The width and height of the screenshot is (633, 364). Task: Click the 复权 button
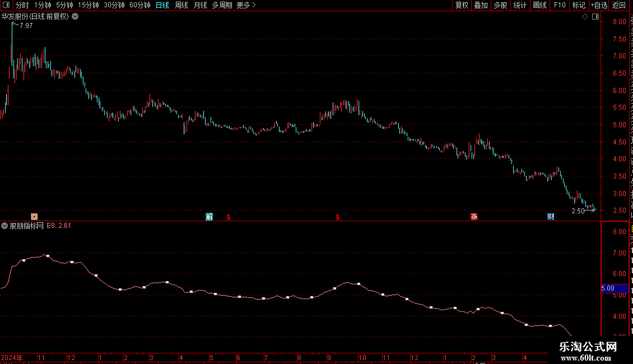[x=462, y=5]
